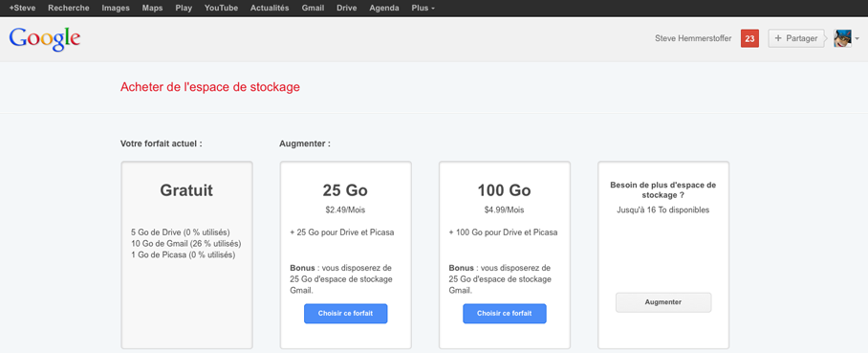Viewport: 868px width, 353px height.
Task: Choose the 100 Go plan button
Action: click(x=505, y=314)
